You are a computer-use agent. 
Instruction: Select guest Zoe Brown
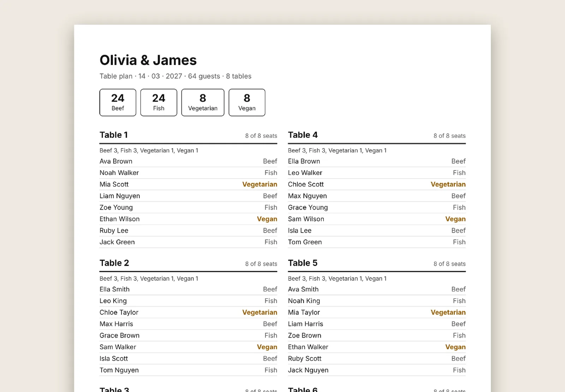pyautogui.click(x=304, y=336)
